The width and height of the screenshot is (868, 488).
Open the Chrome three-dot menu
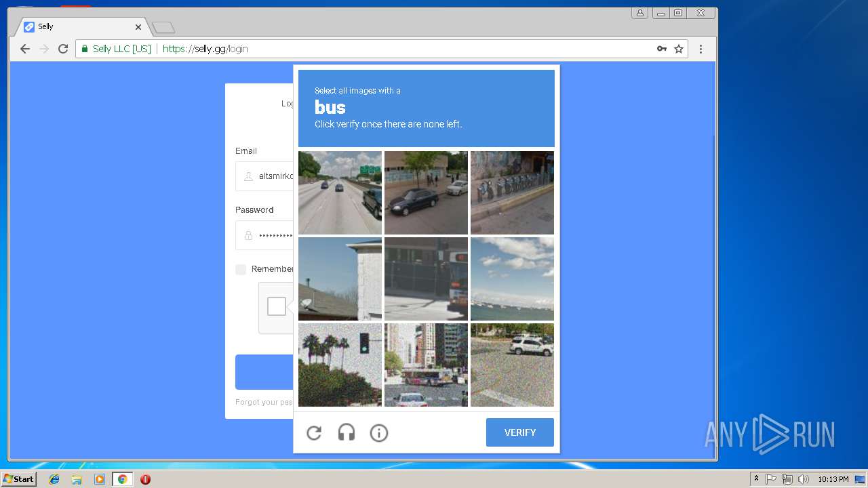[x=701, y=49]
